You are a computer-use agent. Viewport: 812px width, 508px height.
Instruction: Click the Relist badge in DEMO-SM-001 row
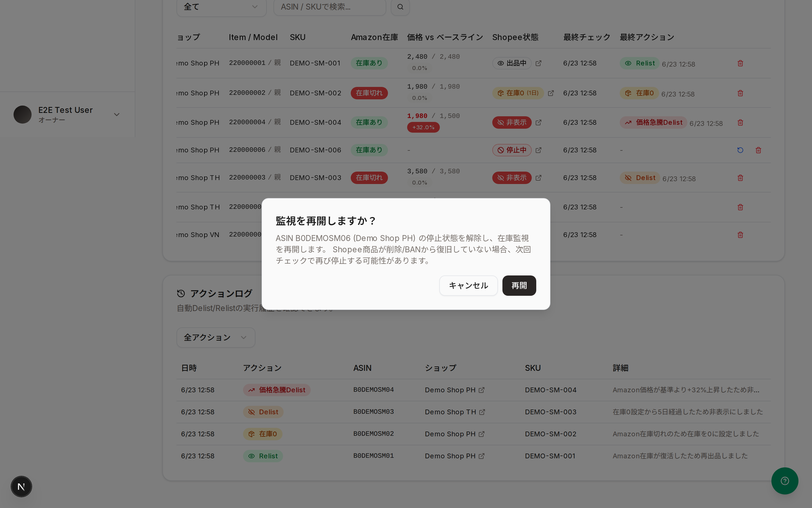(639, 63)
